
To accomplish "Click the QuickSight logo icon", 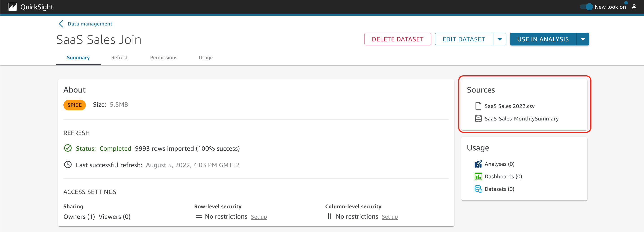I will pos(12,7).
